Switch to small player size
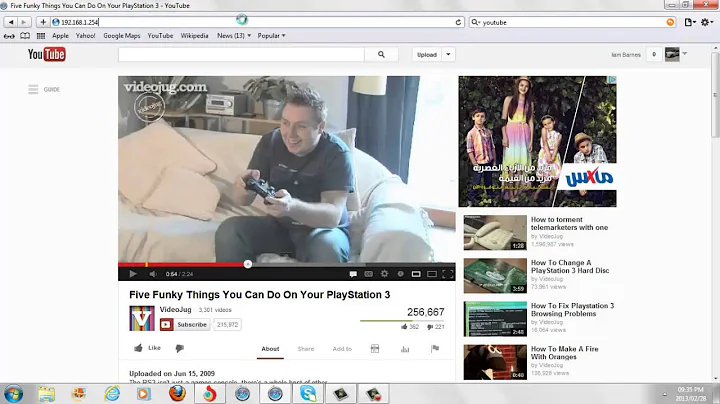The height and width of the screenshot is (404, 720). pos(416,274)
